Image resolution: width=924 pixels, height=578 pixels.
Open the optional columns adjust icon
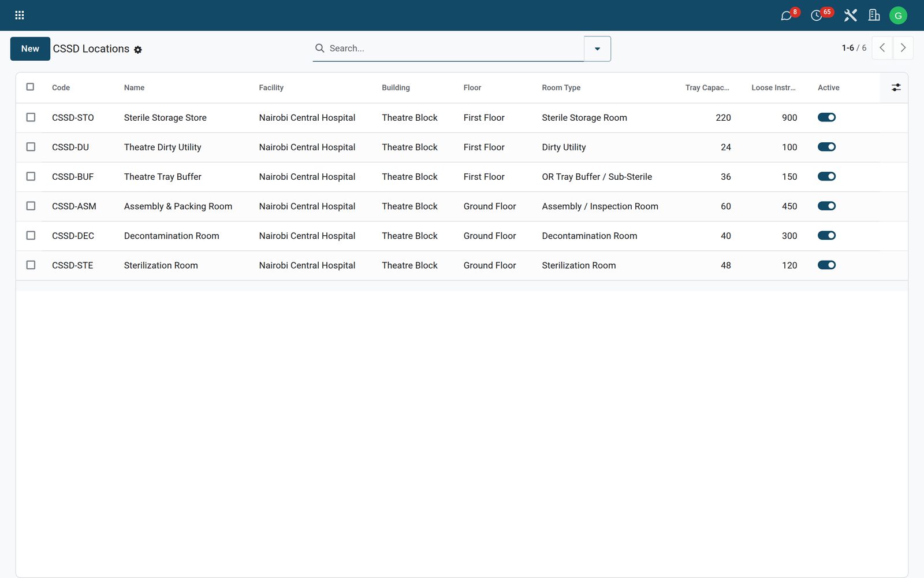[x=896, y=87]
